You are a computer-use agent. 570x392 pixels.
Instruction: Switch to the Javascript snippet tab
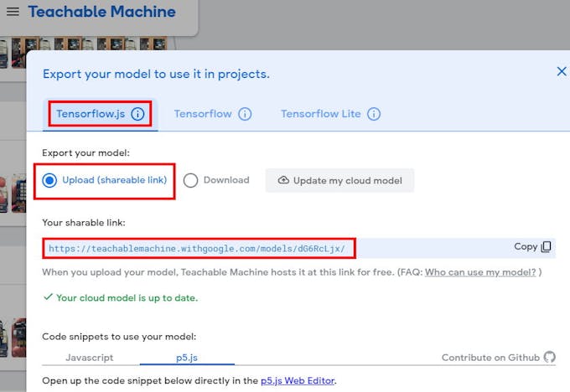point(90,358)
